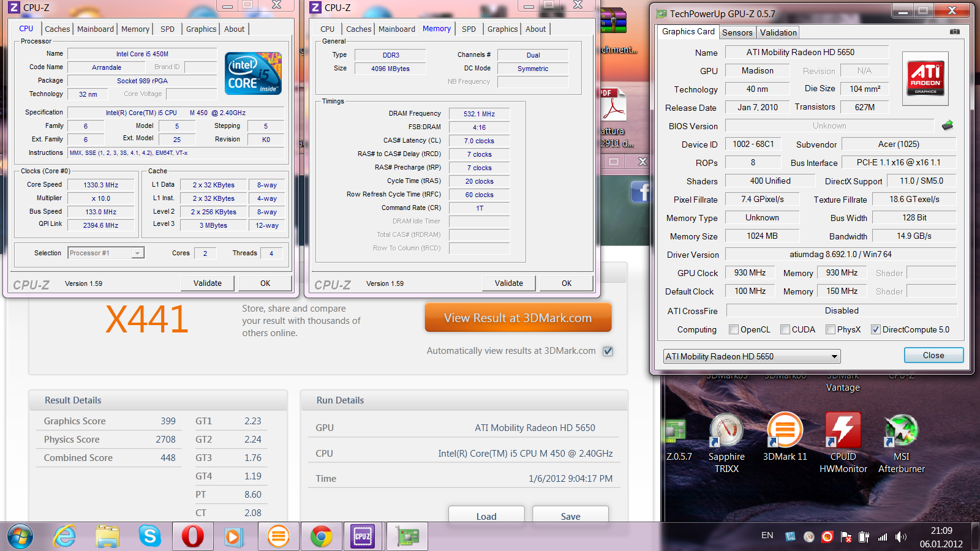Click the BIOS save chip icon in GPU-Z
The image size is (980, 551).
[x=948, y=126]
